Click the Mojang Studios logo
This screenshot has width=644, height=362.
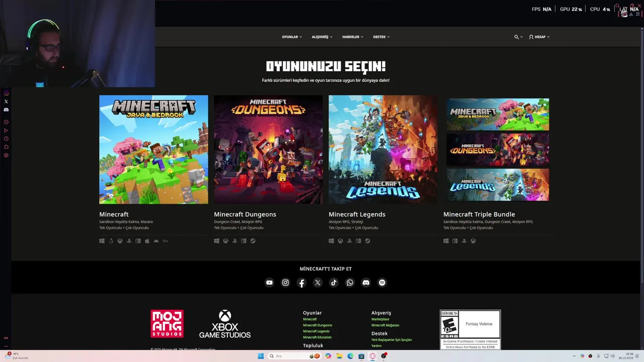click(167, 324)
